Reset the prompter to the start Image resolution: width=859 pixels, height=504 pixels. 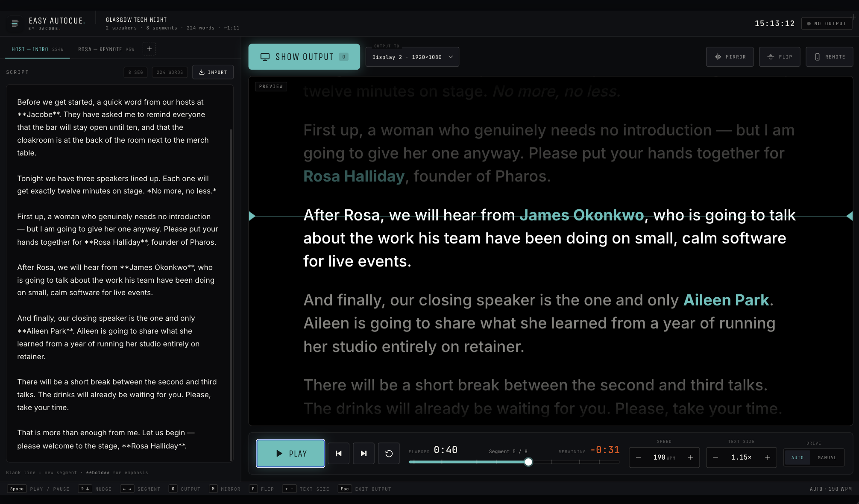pos(389,453)
